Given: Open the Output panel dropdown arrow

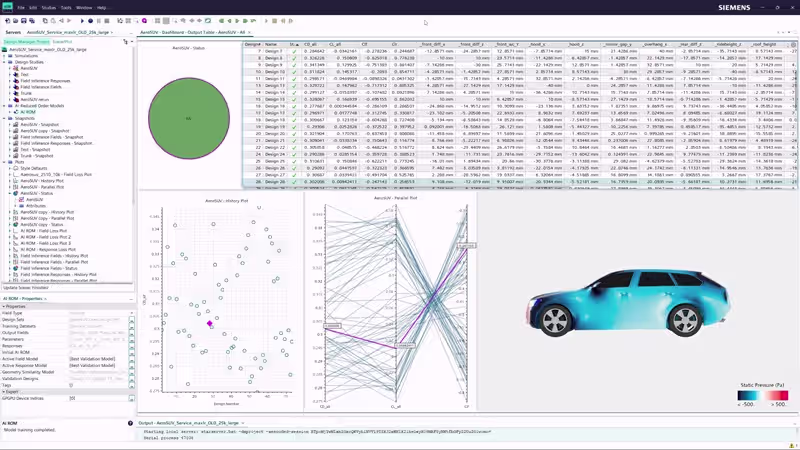Looking at the screenshot, I should pos(243,423).
